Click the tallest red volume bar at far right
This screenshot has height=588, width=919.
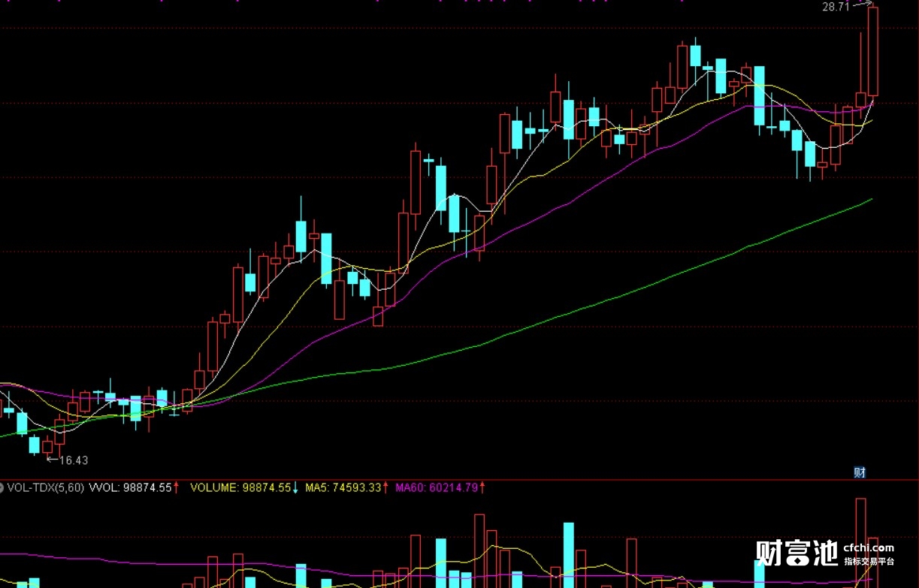point(860,542)
